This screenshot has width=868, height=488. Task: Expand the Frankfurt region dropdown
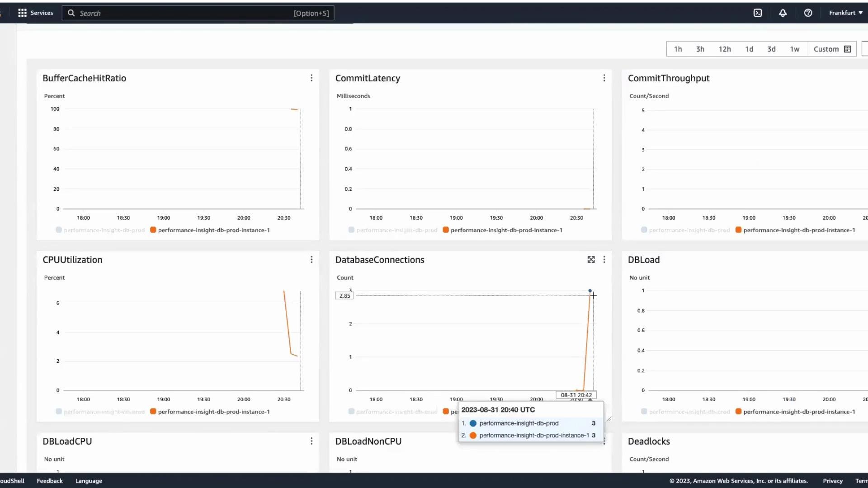(x=845, y=13)
